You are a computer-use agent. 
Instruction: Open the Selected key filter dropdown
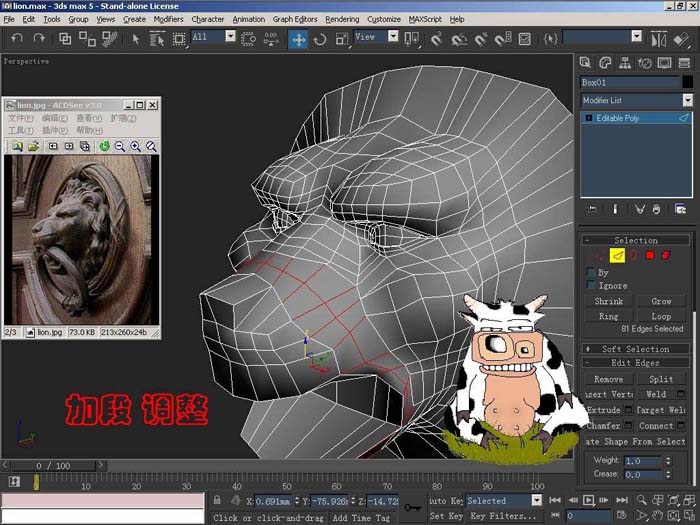pyautogui.click(x=537, y=500)
